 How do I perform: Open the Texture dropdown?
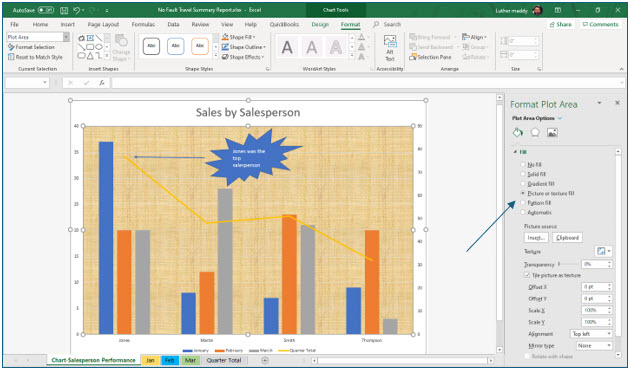(x=603, y=251)
